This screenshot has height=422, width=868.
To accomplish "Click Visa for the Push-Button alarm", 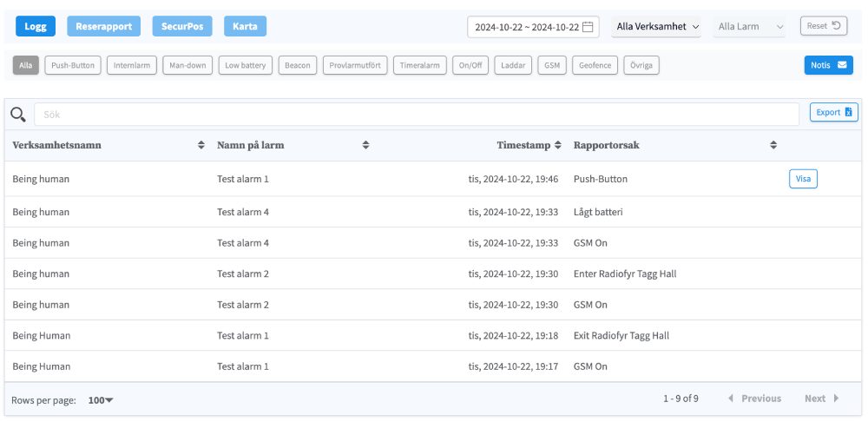I will coord(803,179).
